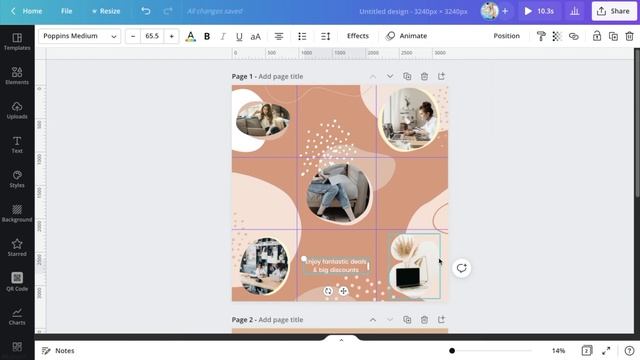Screen dimensions: 640x360
Task: Open the Elements panel
Action: pyautogui.click(x=17, y=76)
